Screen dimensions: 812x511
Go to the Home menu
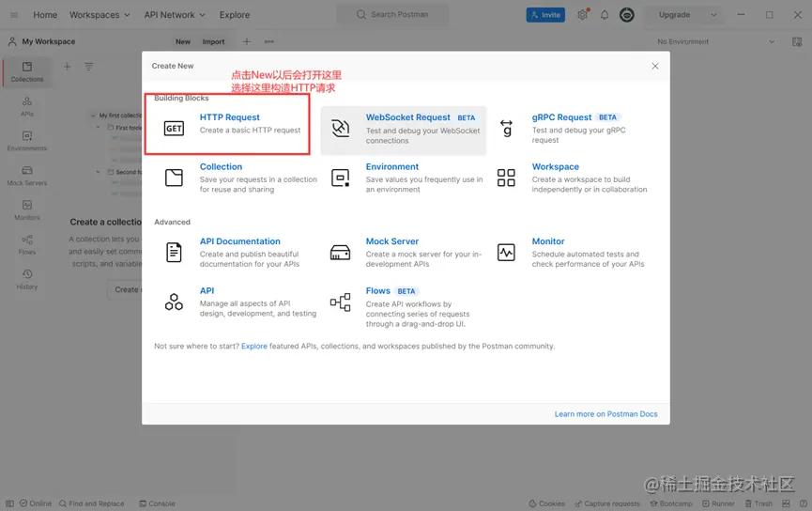pyautogui.click(x=45, y=14)
